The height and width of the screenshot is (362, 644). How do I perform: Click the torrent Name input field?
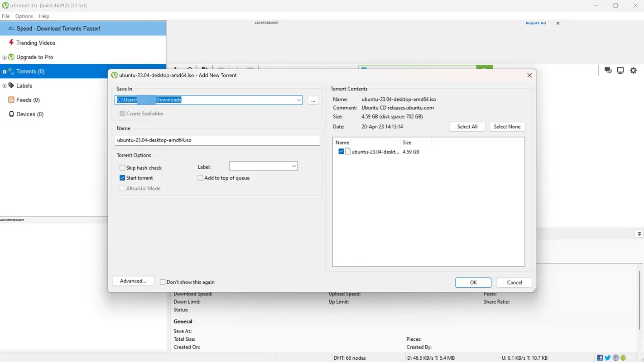(x=217, y=140)
